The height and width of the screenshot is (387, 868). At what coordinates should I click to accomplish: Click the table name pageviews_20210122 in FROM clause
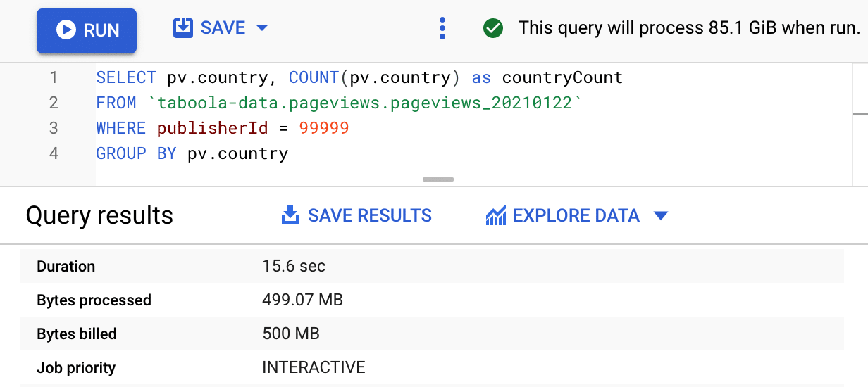pos(480,103)
